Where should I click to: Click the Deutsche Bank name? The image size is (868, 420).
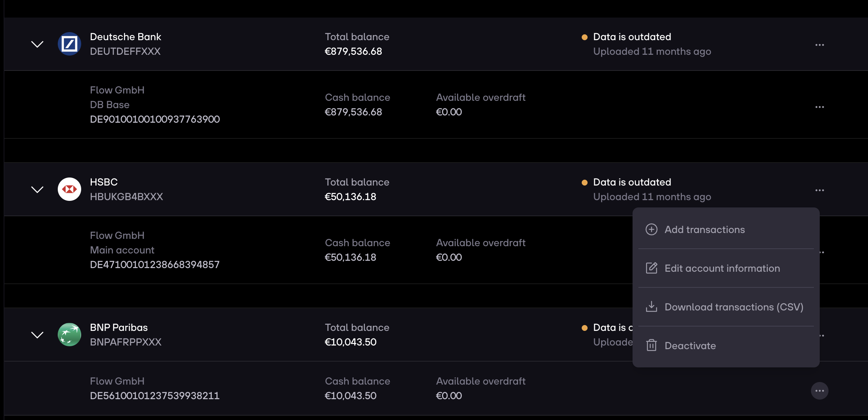(125, 37)
